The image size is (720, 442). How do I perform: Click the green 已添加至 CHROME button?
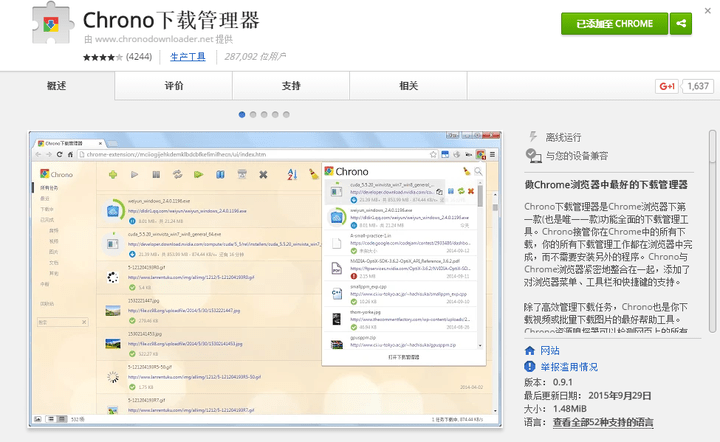614,23
